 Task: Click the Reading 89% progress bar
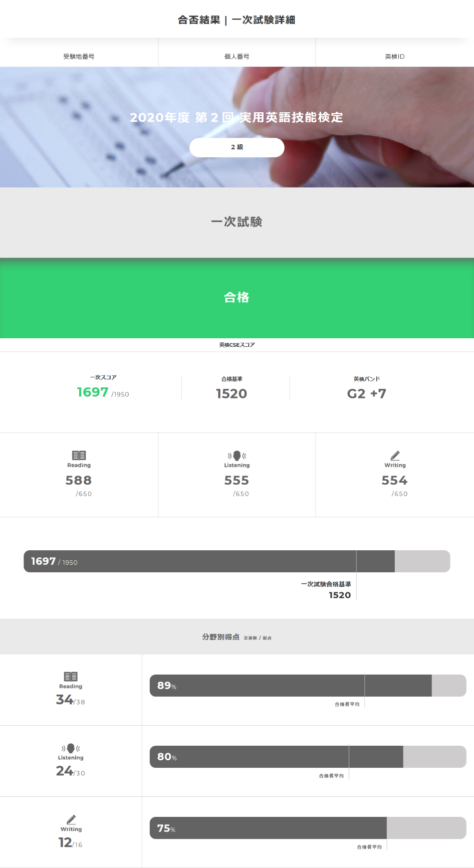pyautogui.click(x=308, y=686)
